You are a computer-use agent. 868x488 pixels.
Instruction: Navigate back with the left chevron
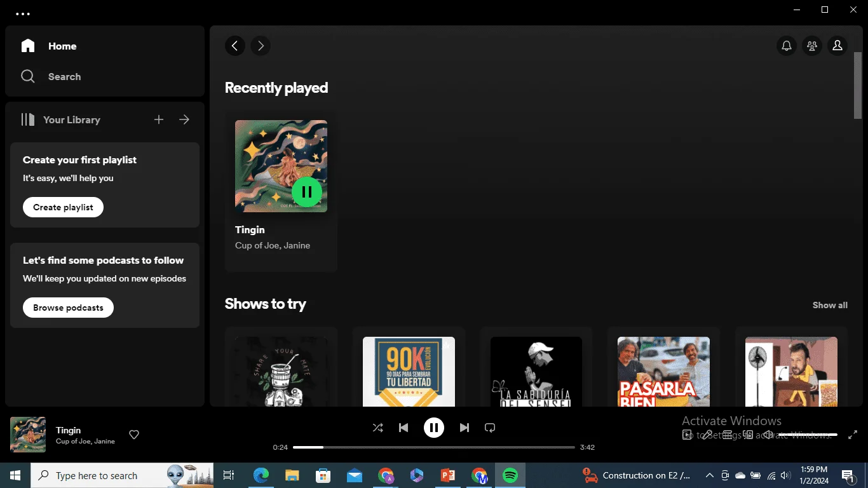click(235, 46)
